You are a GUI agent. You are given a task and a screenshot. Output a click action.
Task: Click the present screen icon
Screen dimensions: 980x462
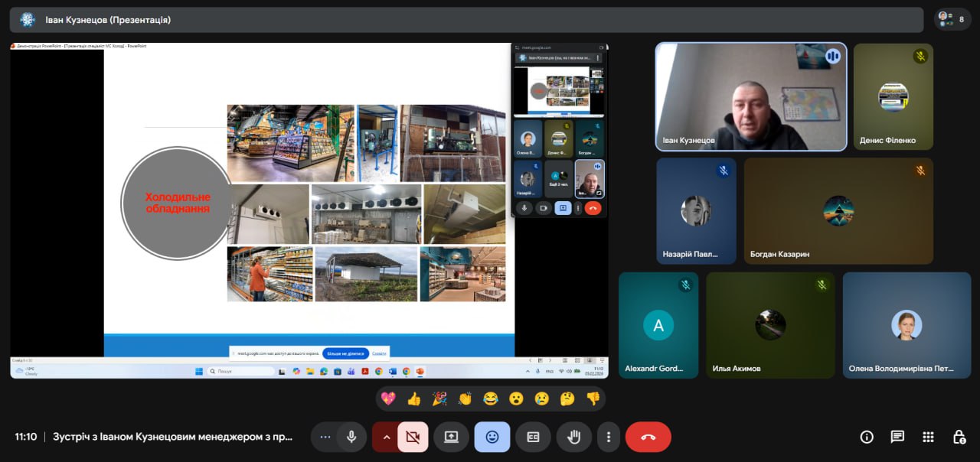(x=451, y=437)
